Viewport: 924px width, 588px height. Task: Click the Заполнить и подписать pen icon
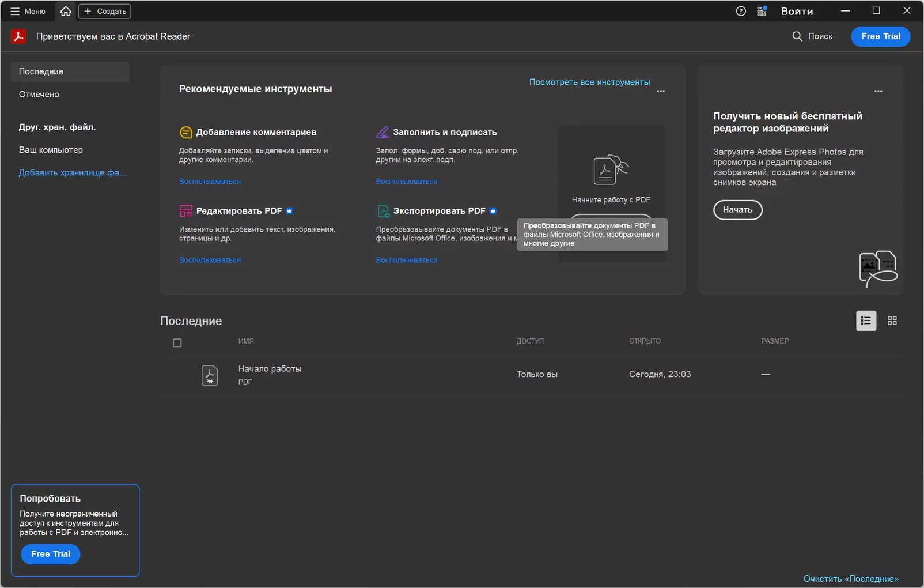(383, 133)
